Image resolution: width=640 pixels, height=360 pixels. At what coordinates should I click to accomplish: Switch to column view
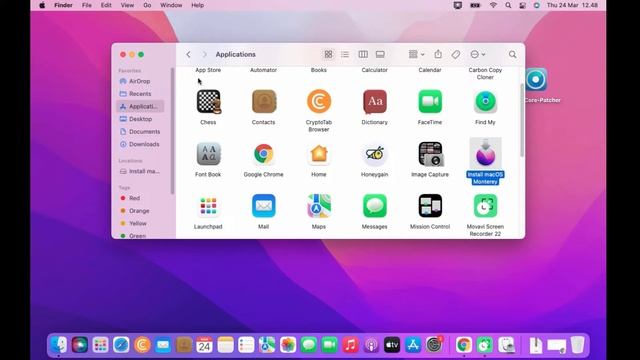363,54
